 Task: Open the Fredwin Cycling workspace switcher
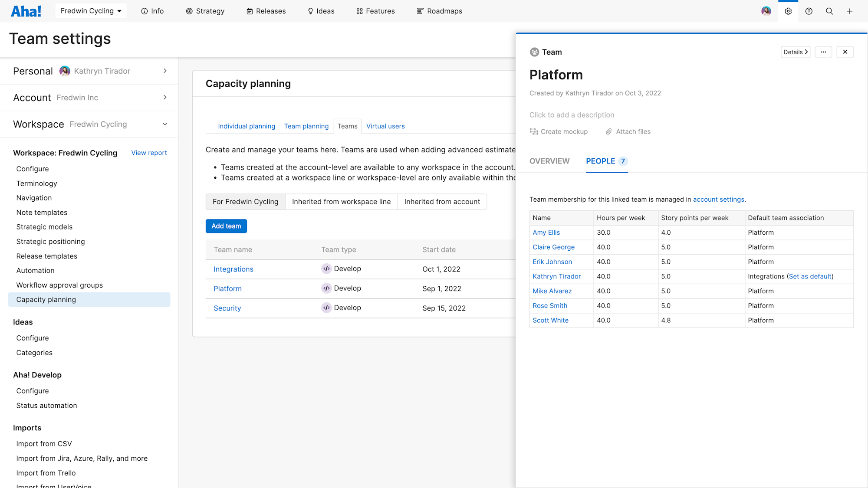click(x=91, y=11)
